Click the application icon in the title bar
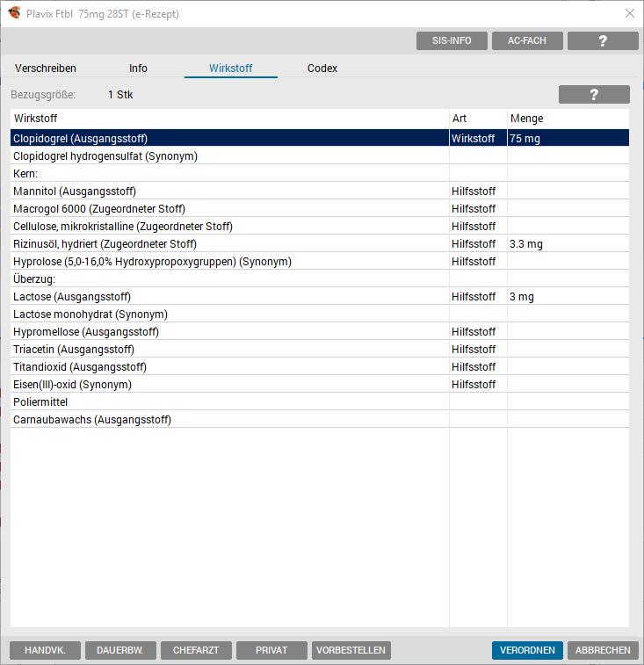 click(x=14, y=13)
